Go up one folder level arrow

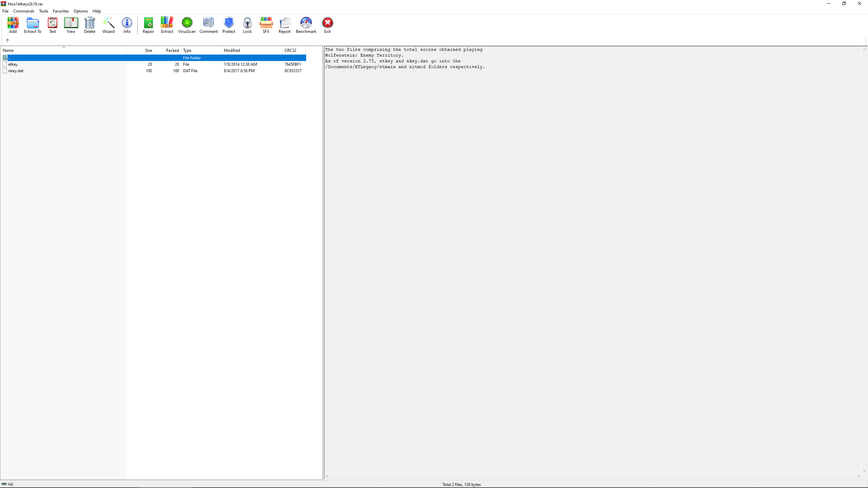(x=7, y=40)
